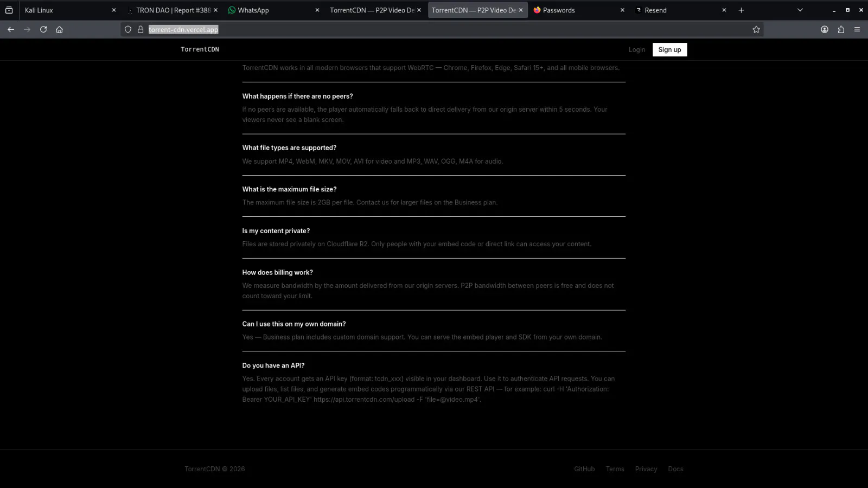Click the address bar URL field
Viewport: 868px width, 488px height.
click(442, 29)
